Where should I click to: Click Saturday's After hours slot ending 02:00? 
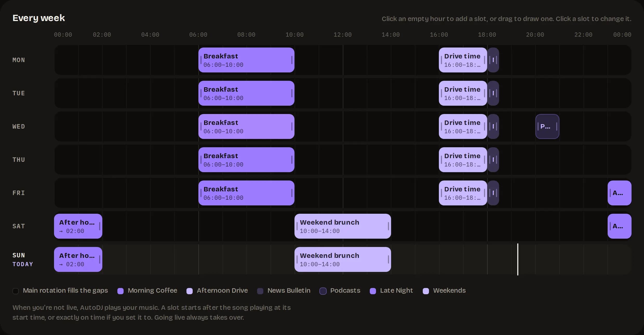(x=78, y=226)
